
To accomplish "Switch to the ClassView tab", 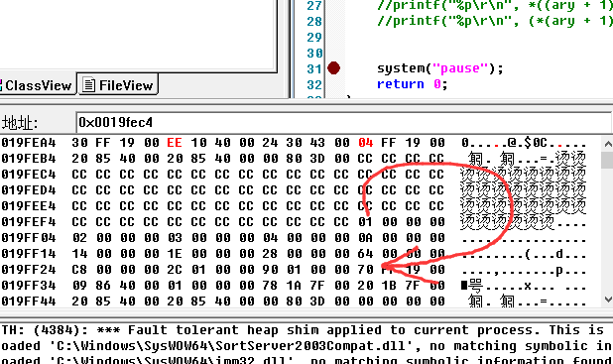I will (38, 85).
